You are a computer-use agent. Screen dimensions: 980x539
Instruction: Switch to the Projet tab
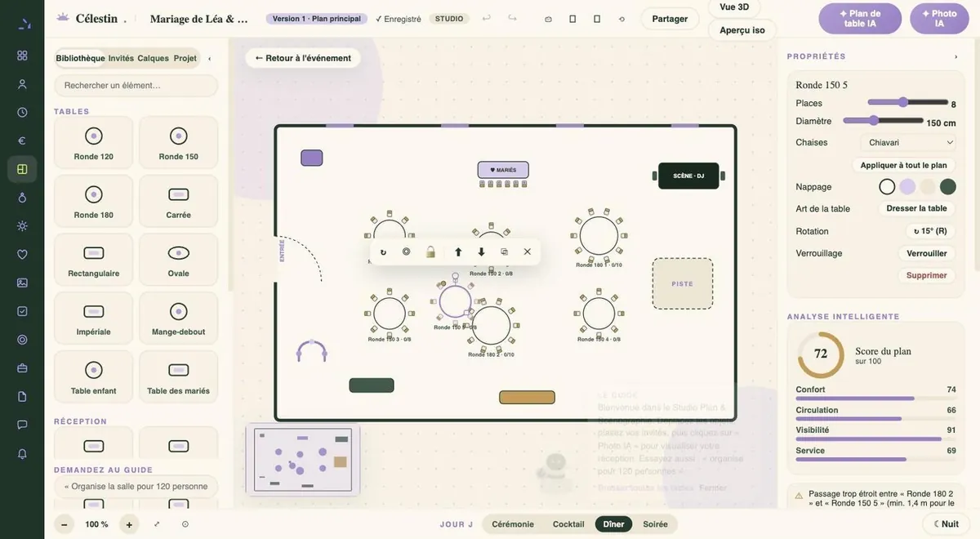[185, 58]
